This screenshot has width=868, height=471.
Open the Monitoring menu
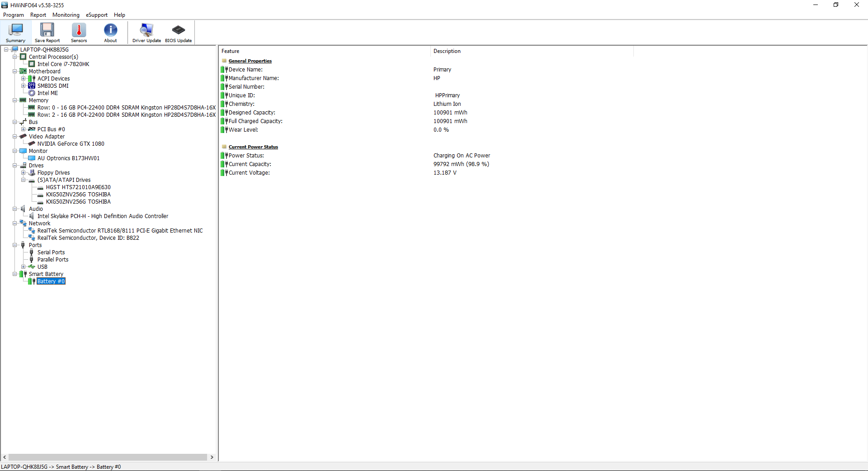(x=66, y=15)
